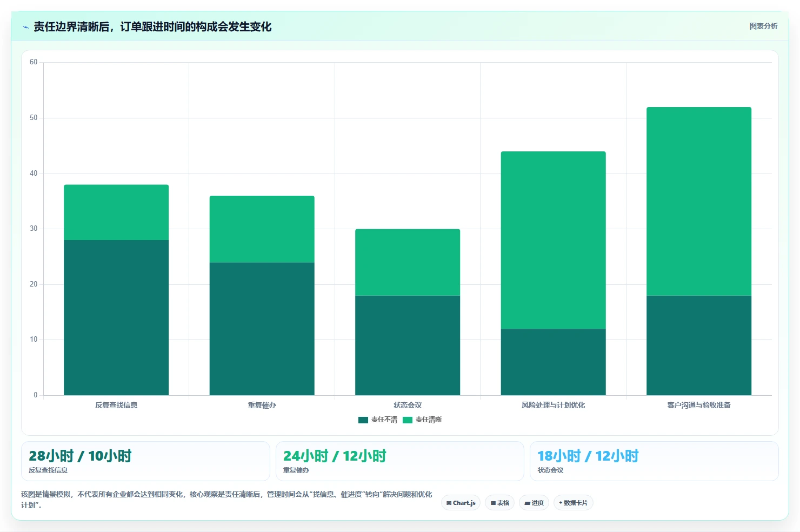
Task: Click the light green 责任清晰 segment of 客户沟通与验收准备 bar
Action: pyautogui.click(x=699, y=201)
